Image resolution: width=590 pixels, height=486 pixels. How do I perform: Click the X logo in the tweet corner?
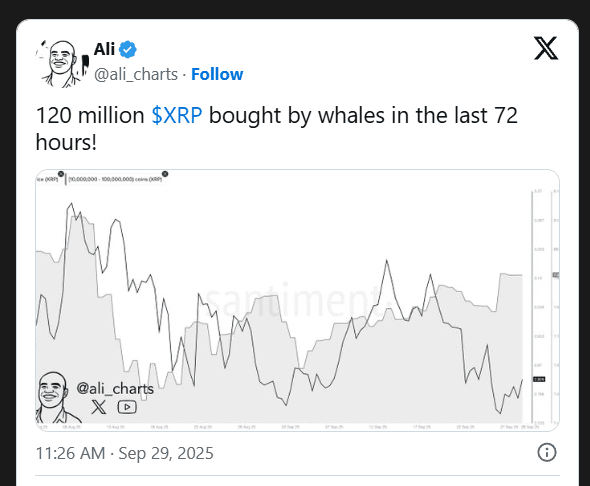pos(546,48)
